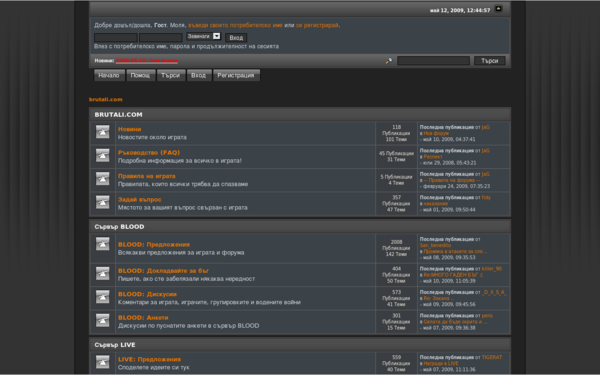600x375 pixels.
Task: Open the Помощ menu tab
Action: coord(140,75)
